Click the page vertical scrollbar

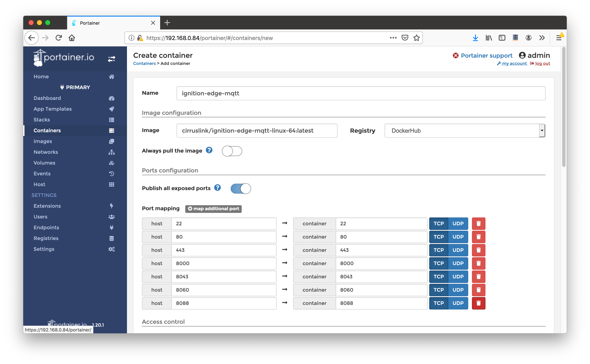point(563,107)
